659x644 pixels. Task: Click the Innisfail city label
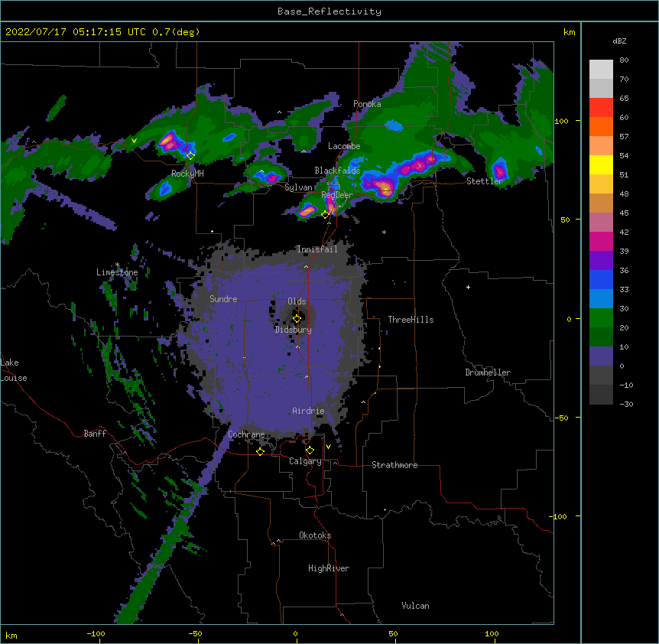pyautogui.click(x=317, y=249)
